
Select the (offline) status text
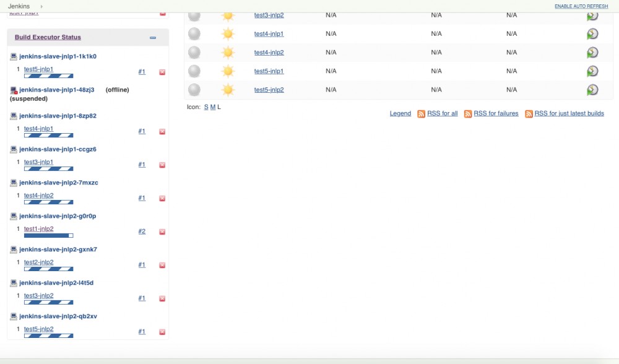coord(117,90)
